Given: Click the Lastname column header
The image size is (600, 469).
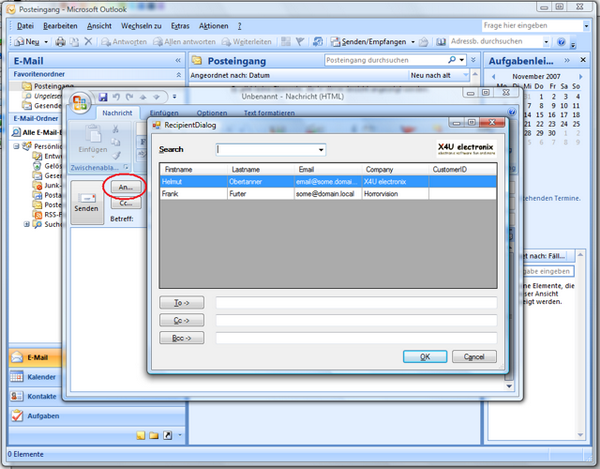Looking at the screenshot, I should pyautogui.click(x=261, y=169).
